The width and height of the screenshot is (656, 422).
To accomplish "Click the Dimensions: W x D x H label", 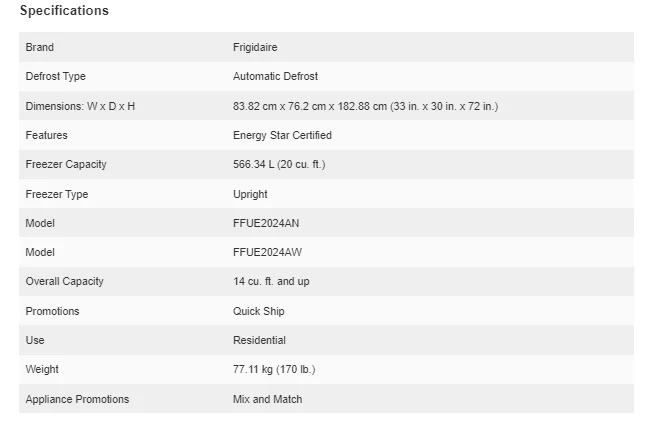I will click(x=80, y=106).
